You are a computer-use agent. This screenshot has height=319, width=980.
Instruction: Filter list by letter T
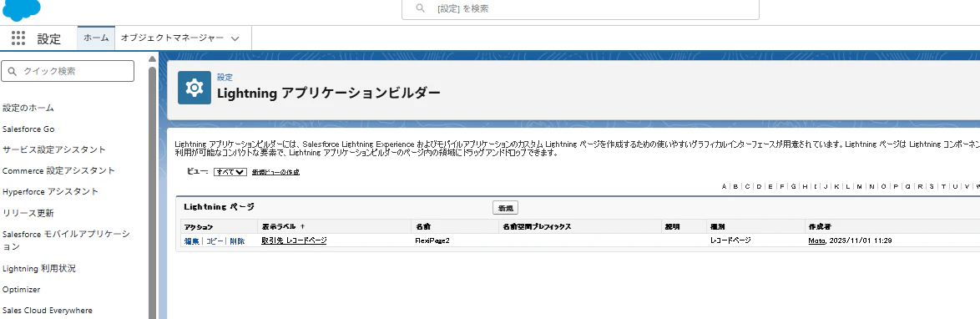click(944, 186)
